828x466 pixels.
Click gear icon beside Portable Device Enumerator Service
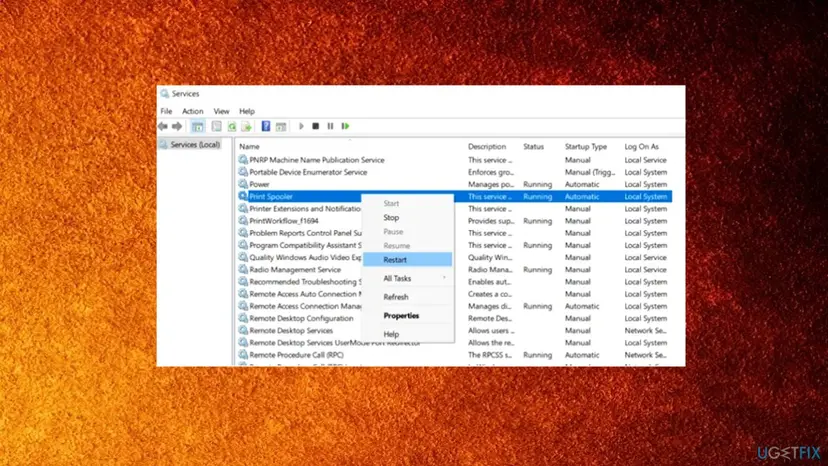tap(243, 172)
